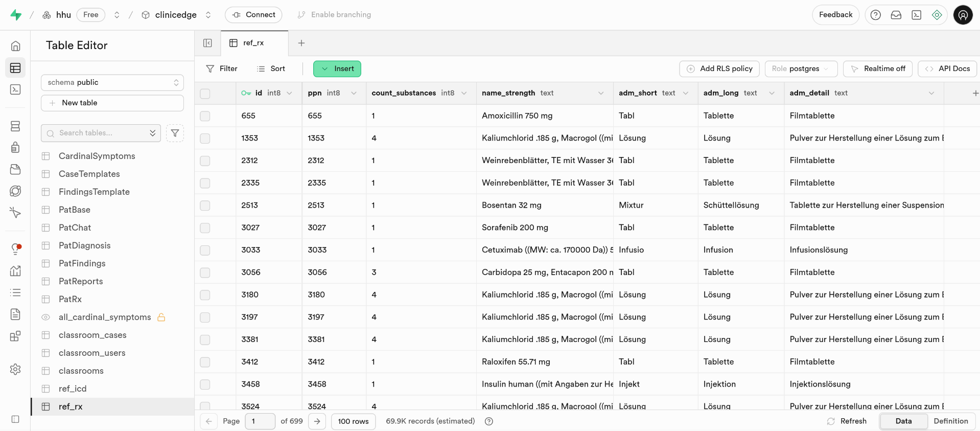Collapse the table list side panel

pos(207,43)
